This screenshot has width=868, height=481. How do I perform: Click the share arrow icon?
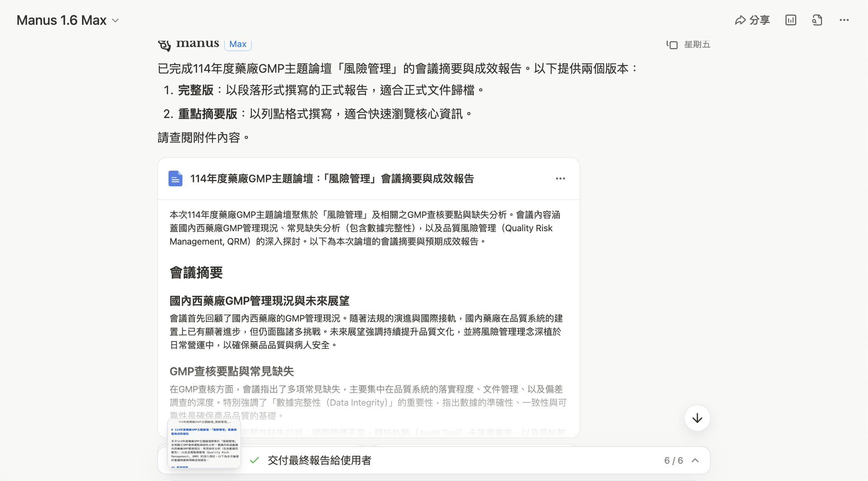[740, 20]
